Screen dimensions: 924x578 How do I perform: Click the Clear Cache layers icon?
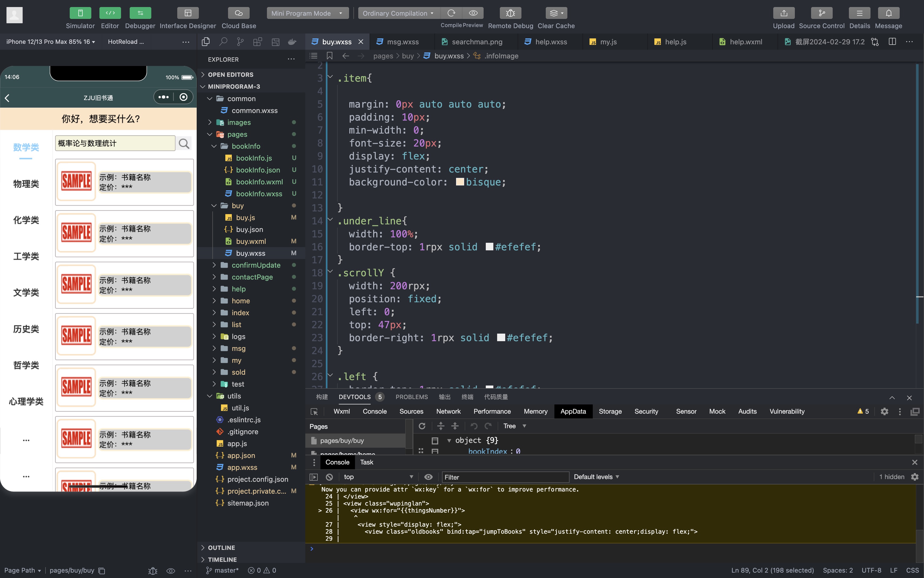tap(554, 13)
